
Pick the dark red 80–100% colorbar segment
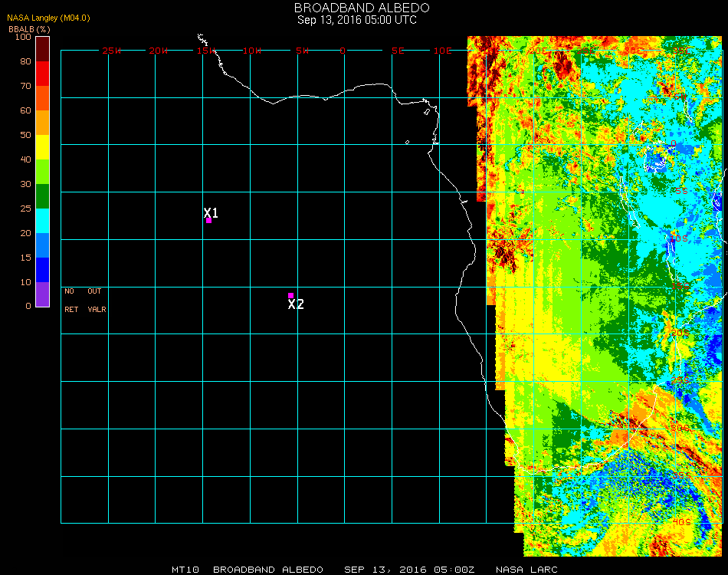(x=42, y=48)
